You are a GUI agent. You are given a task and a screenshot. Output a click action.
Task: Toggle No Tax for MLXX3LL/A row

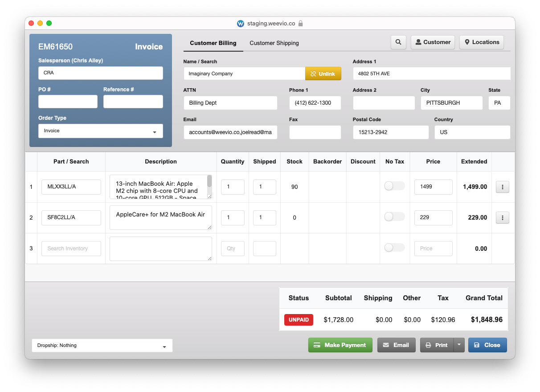pos(395,186)
